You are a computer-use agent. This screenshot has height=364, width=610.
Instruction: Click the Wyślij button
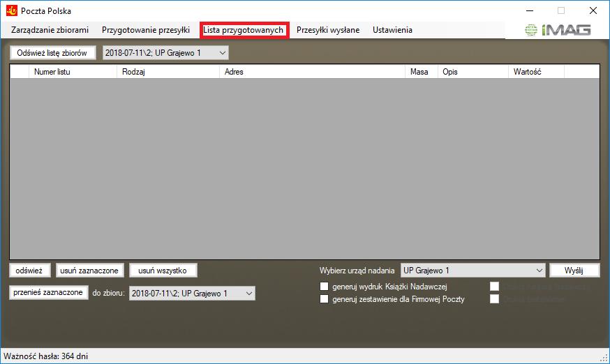574,271
